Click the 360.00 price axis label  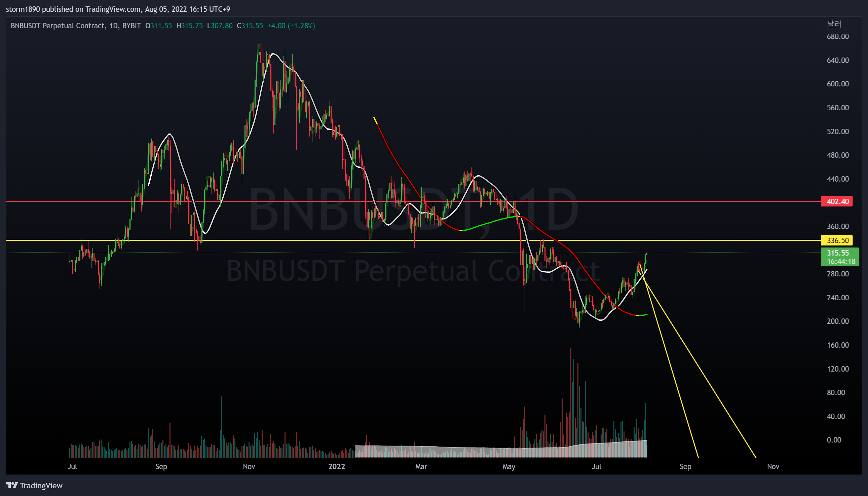[838, 226]
